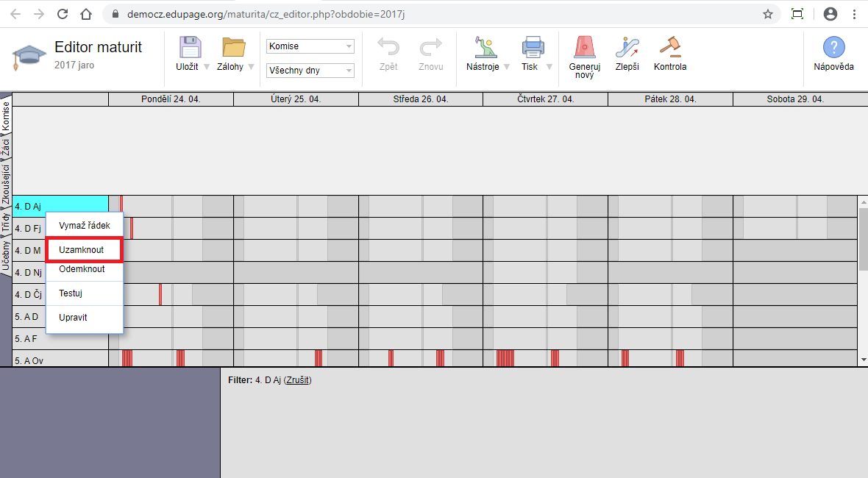Screen dimensions: 868x478
Task: Choose Uzamknout in the context menu
Action: click(x=82, y=250)
